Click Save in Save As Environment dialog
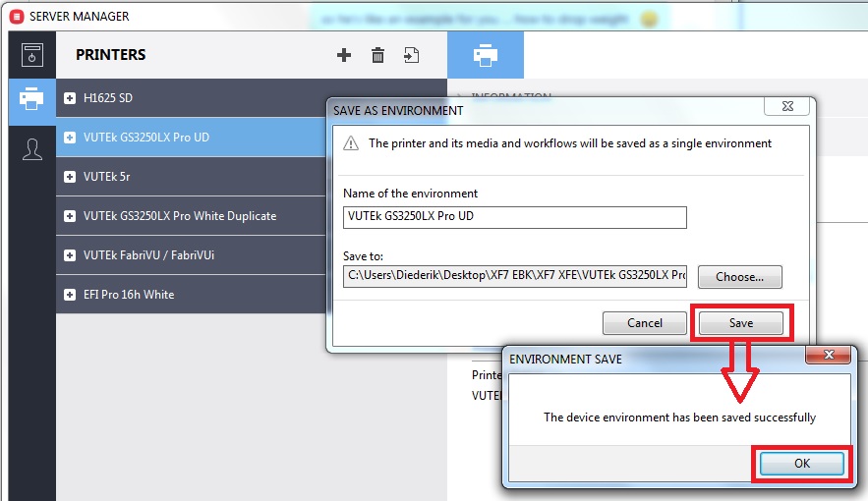 click(x=740, y=323)
